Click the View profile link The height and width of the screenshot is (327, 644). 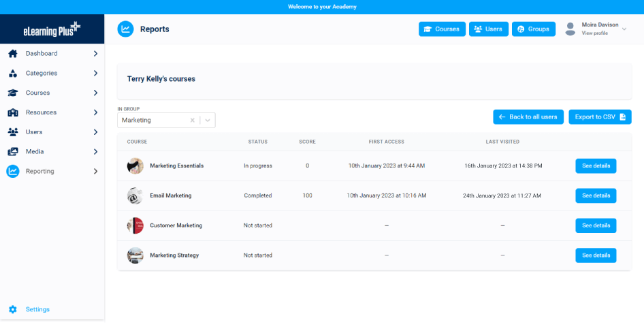click(594, 33)
